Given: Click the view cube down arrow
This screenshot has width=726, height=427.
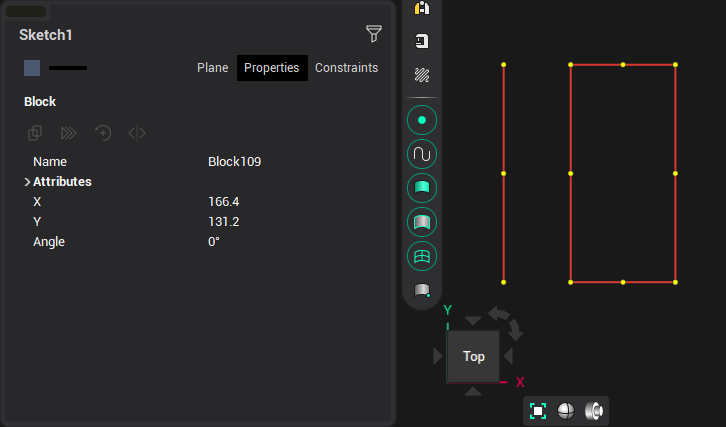Looking at the screenshot, I should 473,392.
